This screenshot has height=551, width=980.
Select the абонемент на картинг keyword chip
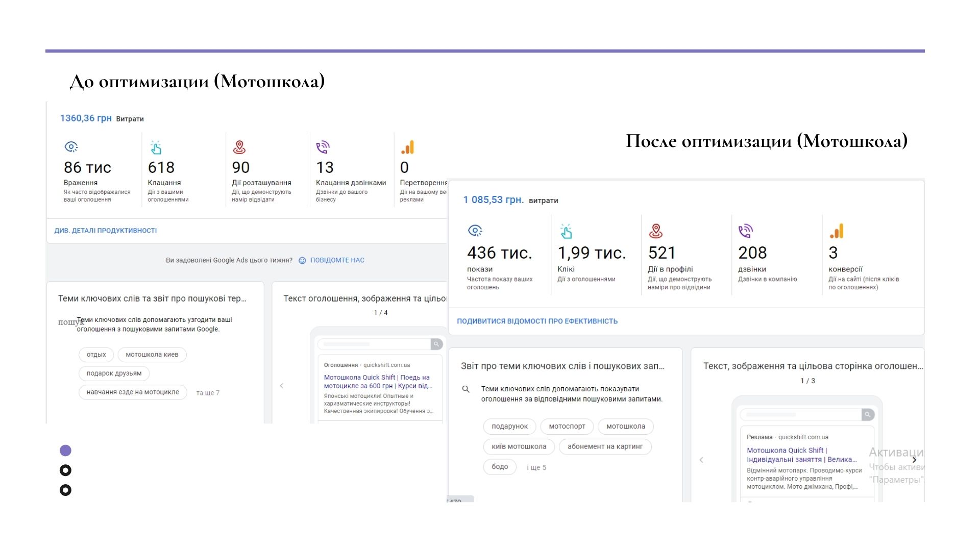(x=605, y=446)
